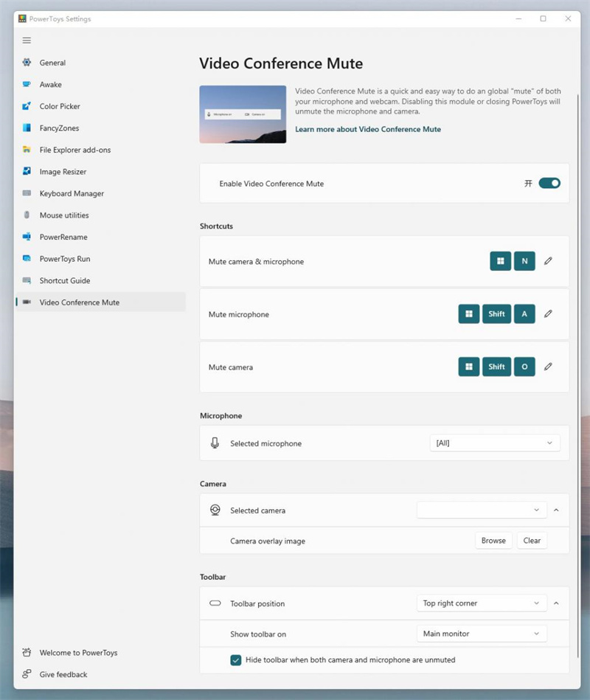
Task: Collapse the Selected camera section chevron
Action: [556, 510]
